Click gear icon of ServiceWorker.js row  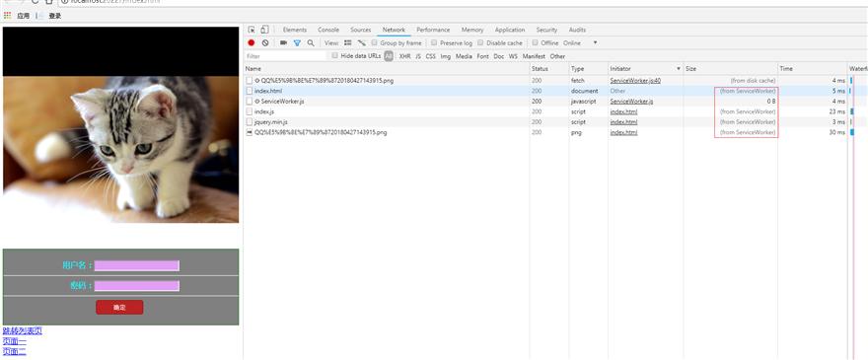click(x=257, y=102)
